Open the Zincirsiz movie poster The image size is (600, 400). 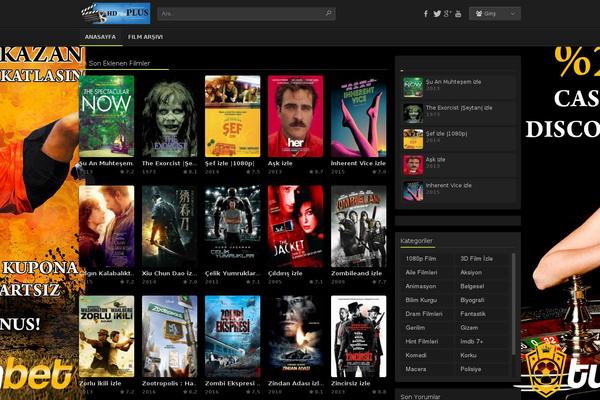(359, 336)
